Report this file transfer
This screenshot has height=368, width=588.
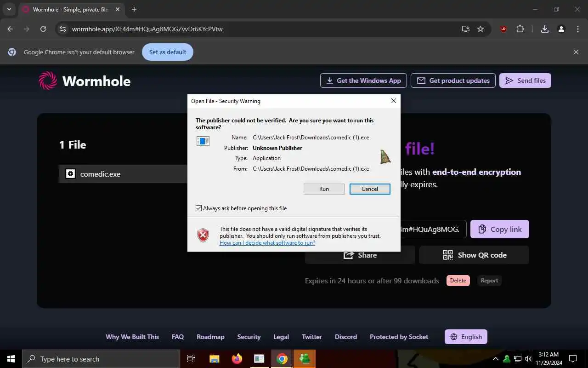[489, 281]
